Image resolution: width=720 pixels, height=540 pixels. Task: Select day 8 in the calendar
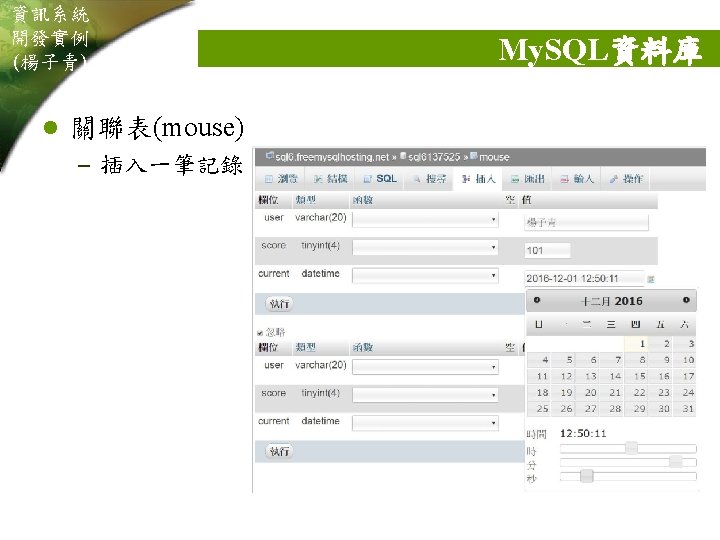636,360
